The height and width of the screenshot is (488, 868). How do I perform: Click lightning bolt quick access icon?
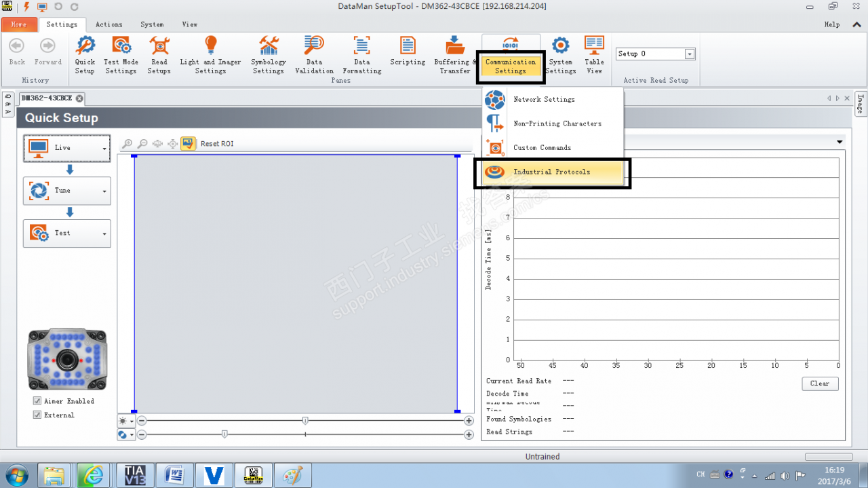pos(26,7)
